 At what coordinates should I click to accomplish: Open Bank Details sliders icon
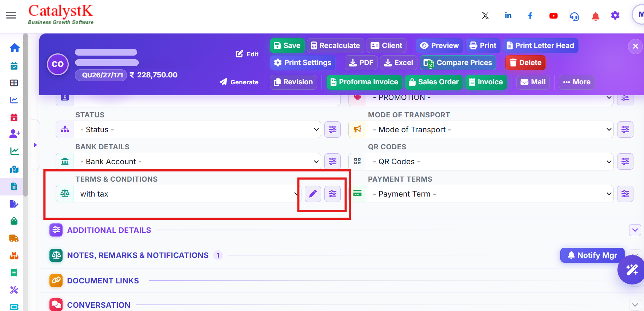tap(332, 161)
